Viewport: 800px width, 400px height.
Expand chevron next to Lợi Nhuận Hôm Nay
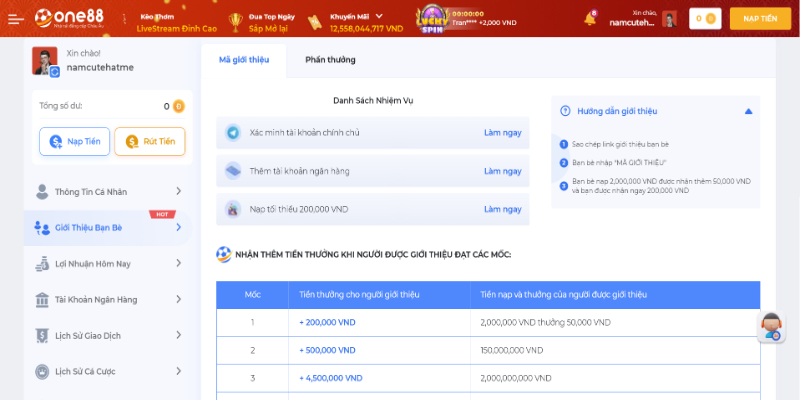[179, 263]
